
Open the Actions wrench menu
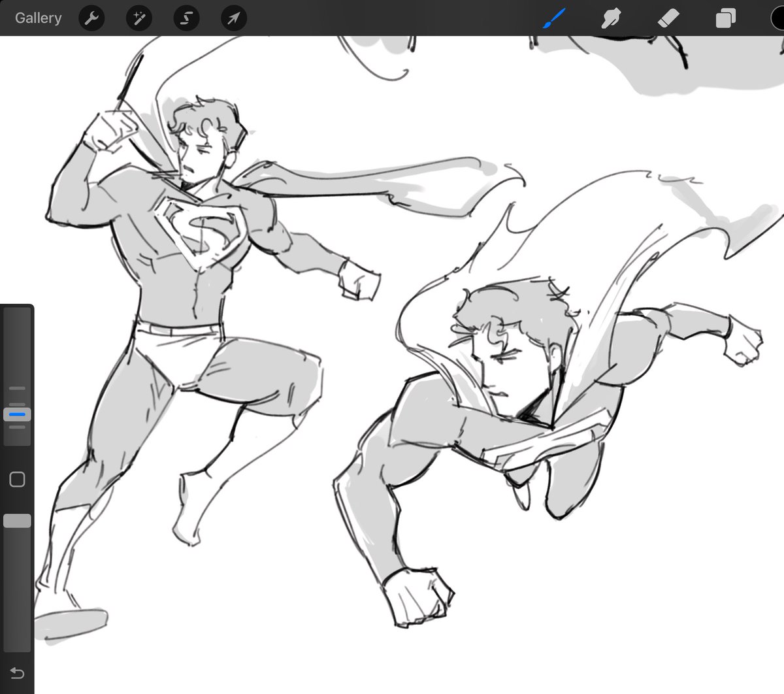91,18
